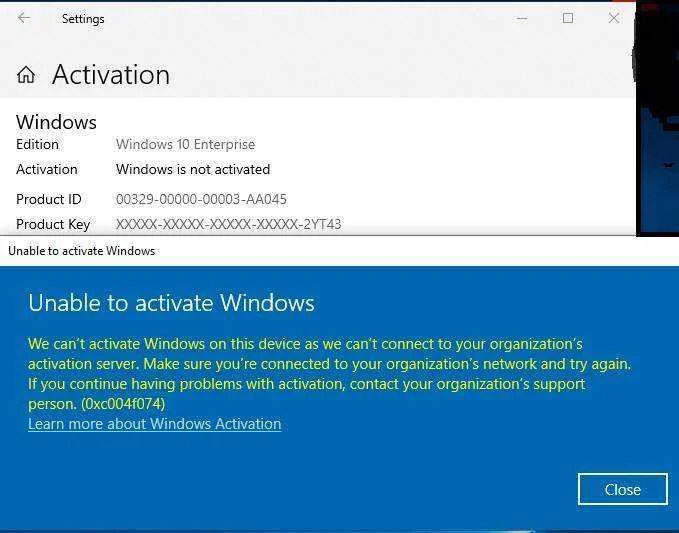
Task: Click the Settings window title text
Action: [x=83, y=19]
